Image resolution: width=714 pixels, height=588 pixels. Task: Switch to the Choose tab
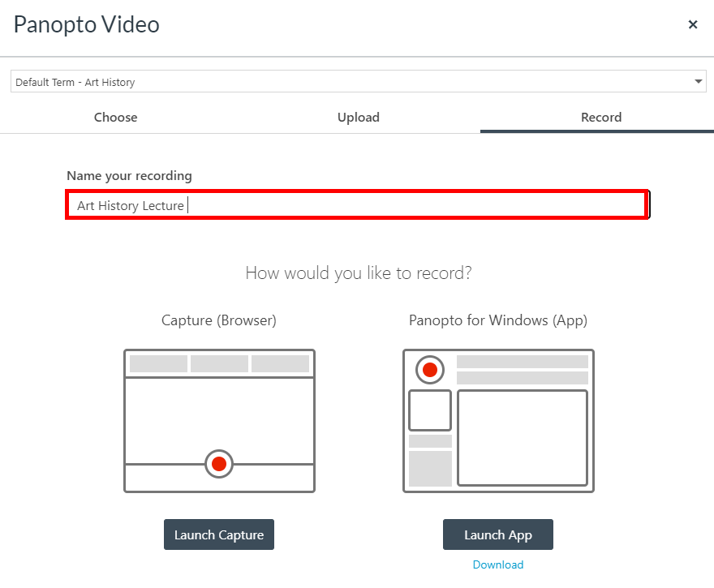115,117
